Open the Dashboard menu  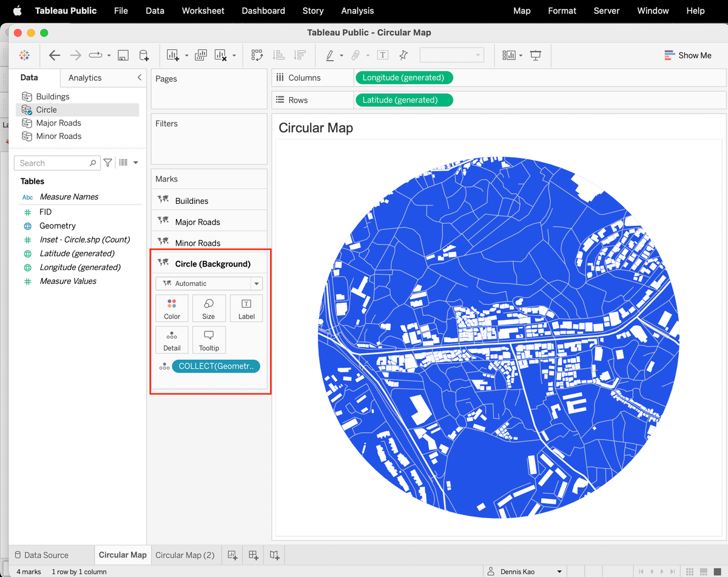point(263,10)
